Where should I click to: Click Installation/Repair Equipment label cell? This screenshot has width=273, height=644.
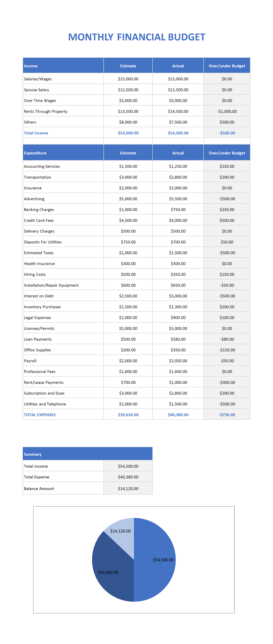click(x=63, y=285)
